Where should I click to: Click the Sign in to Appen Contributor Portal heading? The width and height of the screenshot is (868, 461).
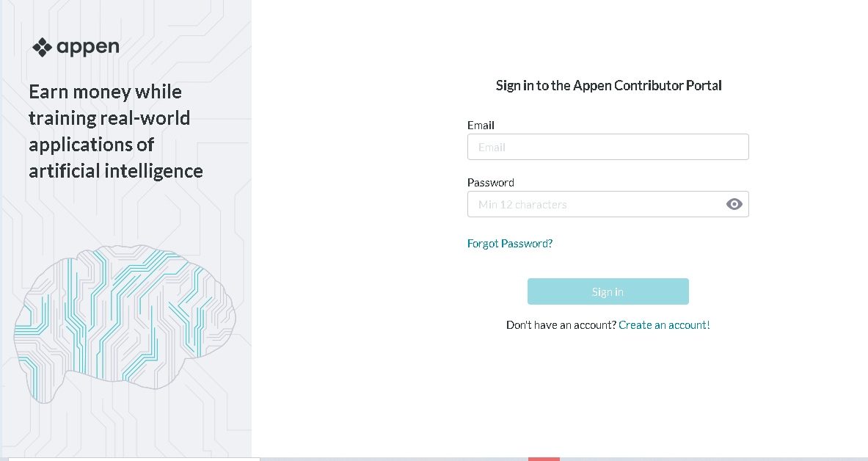(x=608, y=86)
